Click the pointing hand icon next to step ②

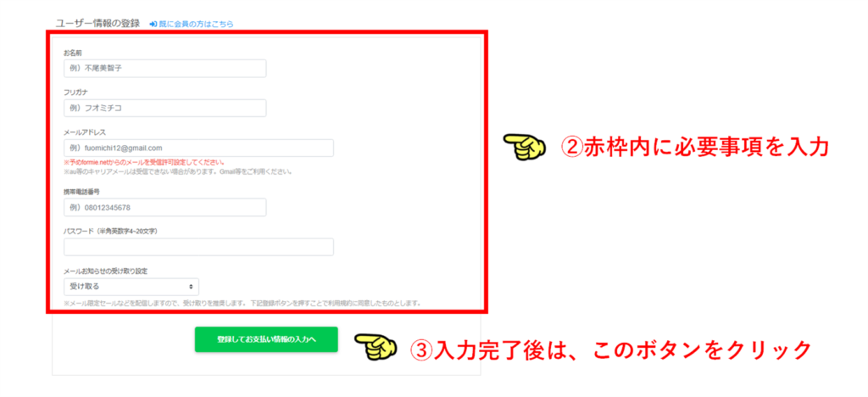tap(524, 148)
